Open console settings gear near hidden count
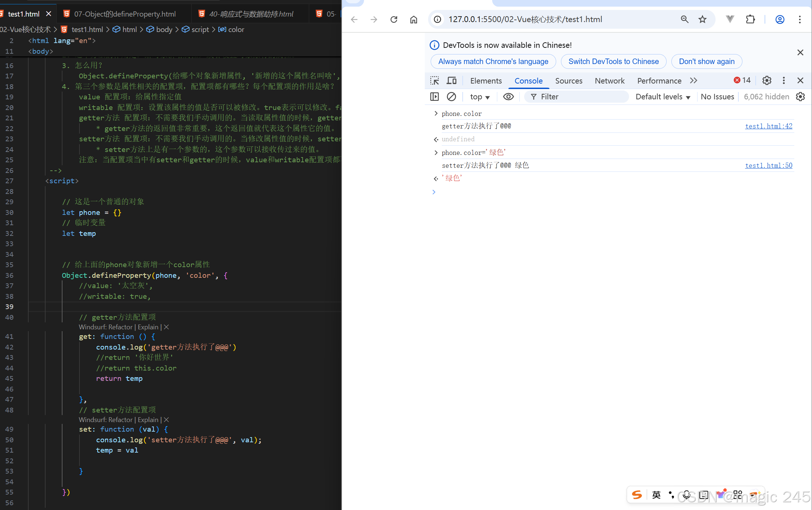 [x=801, y=97]
